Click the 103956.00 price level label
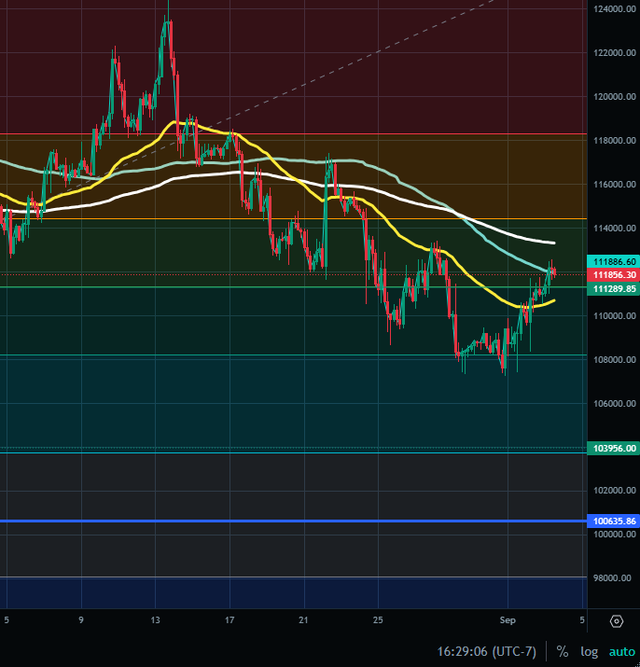Image resolution: width=640 pixels, height=667 pixels. point(614,448)
